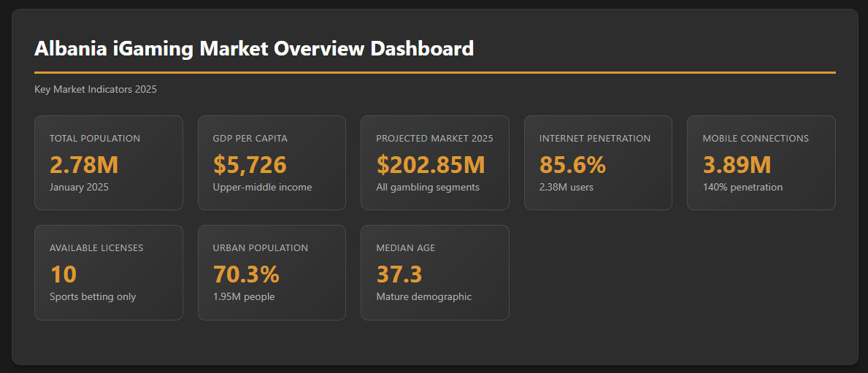
Task: Click the Total Population card label
Action: 95,139
